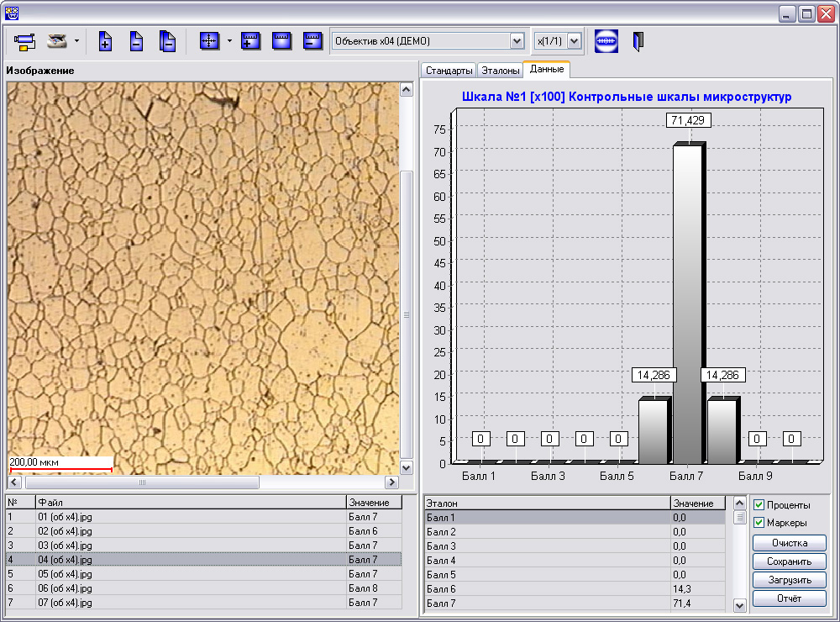Open the scanner icon's dropdown arrow
The image size is (840, 622).
tap(76, 40)
